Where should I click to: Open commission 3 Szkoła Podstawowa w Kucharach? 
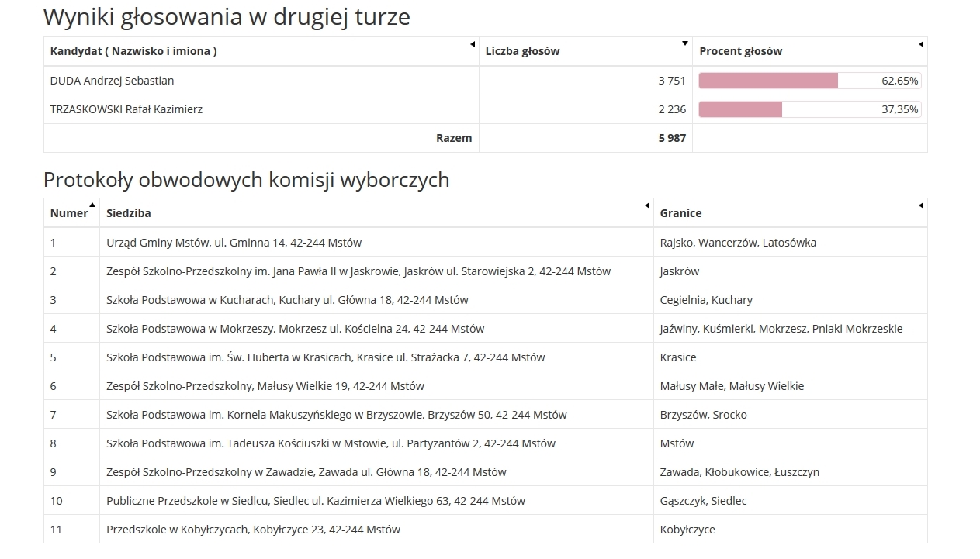287,300
